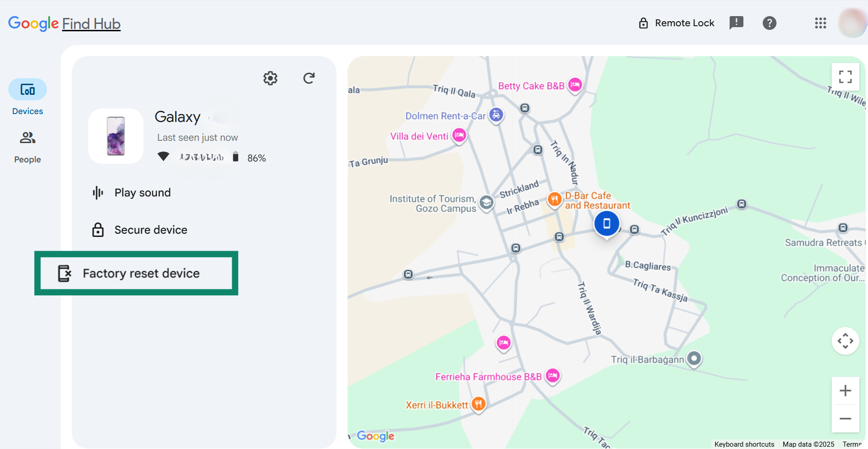Viewport: 868px width, 449px height.
Task: Open the Google apps grid
Action: (820, 23)
